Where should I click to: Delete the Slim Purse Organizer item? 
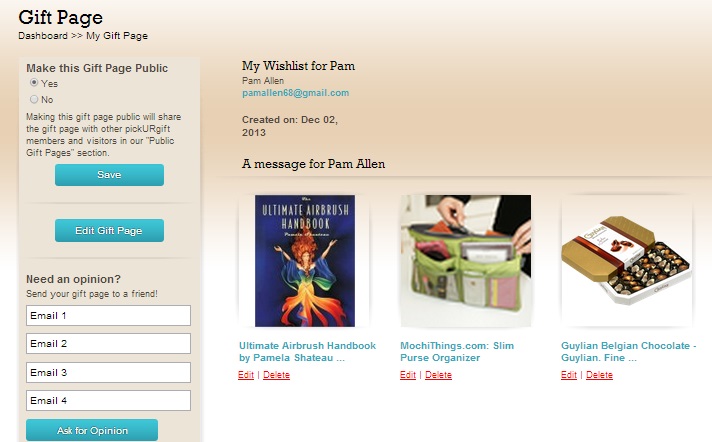(x=438, y=375)
